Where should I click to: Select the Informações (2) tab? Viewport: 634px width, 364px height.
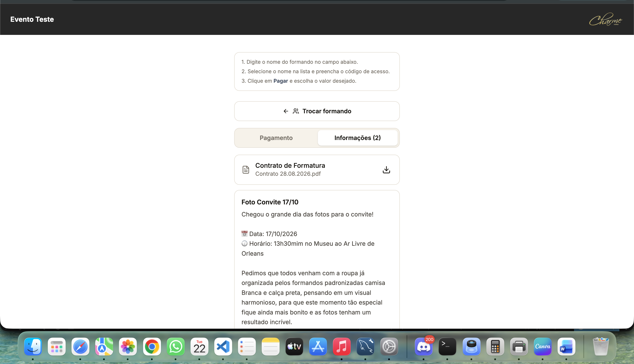pyautogui.click(x=357, y=138)
